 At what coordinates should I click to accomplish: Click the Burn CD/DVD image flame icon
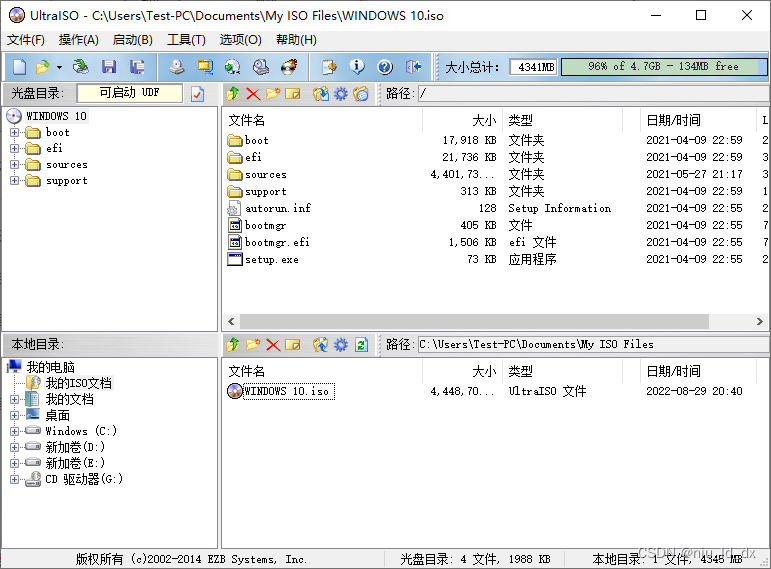click(x=289, y=67)
